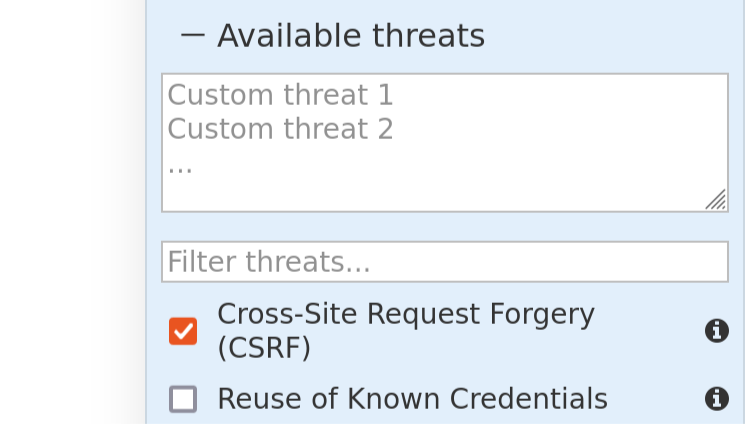Uncheck the Cross-Site Request Forgery checkbox
The width and height of the screenshot is (745, 424).
tap(183, 331)
